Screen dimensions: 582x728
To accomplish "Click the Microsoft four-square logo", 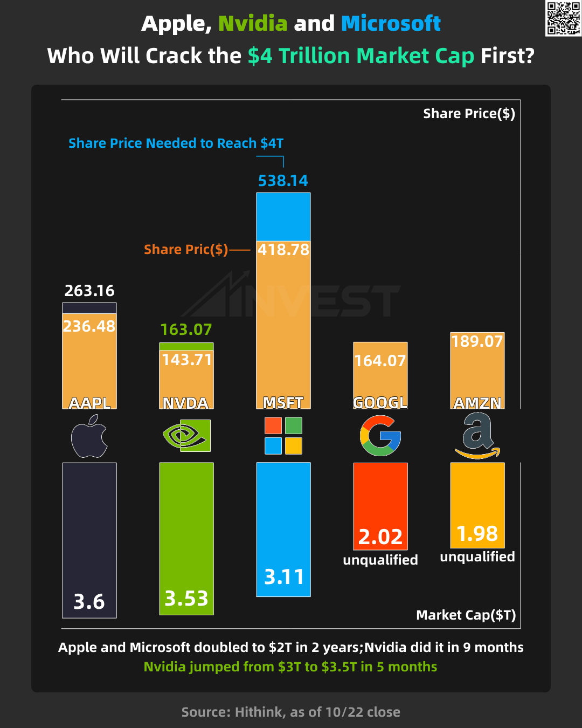I will click(283, 436).
